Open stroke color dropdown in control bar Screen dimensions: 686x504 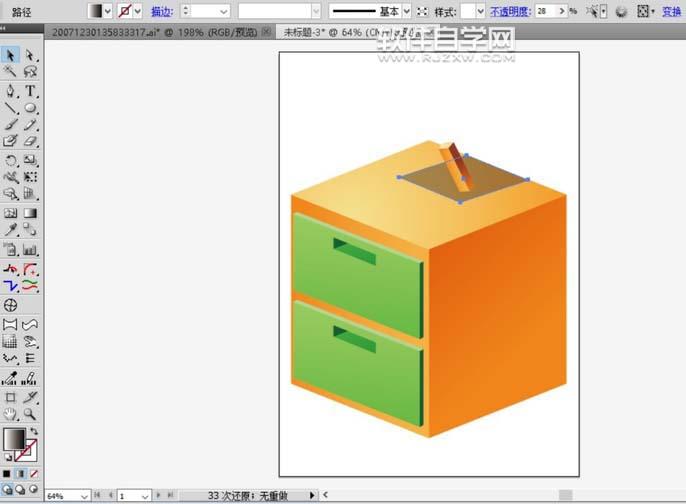(138, 11)
